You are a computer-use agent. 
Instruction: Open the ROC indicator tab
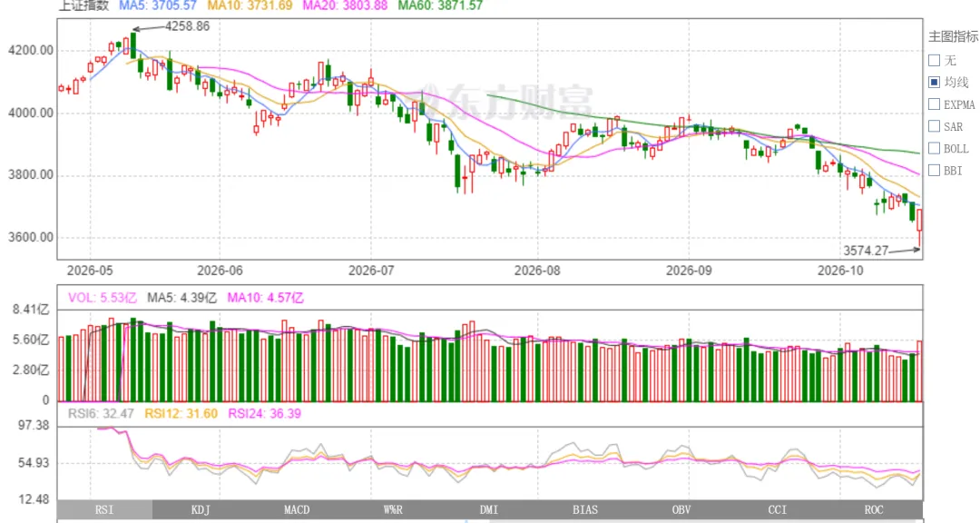pyautogui.click(x=875, y=510)
